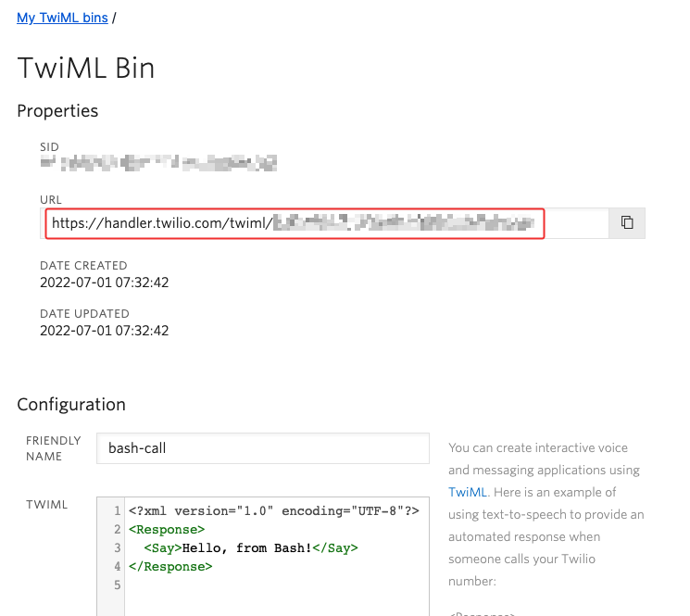Click the Configuration section heading

71,405
